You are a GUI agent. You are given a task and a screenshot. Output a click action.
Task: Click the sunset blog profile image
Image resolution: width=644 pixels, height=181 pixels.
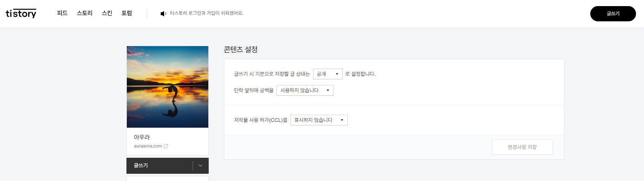[168, 87]
